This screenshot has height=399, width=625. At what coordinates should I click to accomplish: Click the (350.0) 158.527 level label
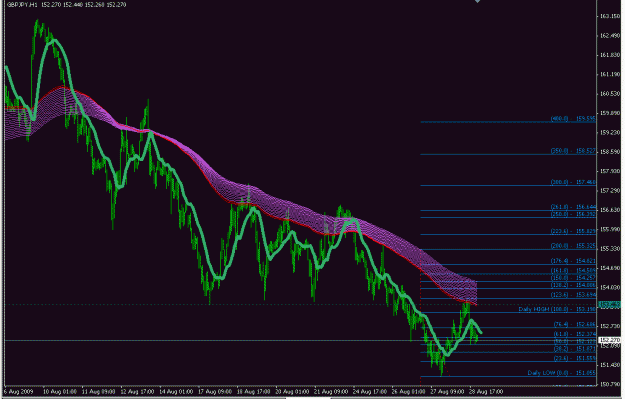(x=573, y=151)
